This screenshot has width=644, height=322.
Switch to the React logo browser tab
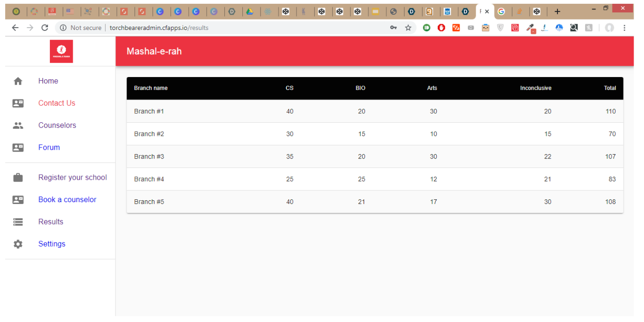(268, 11)
